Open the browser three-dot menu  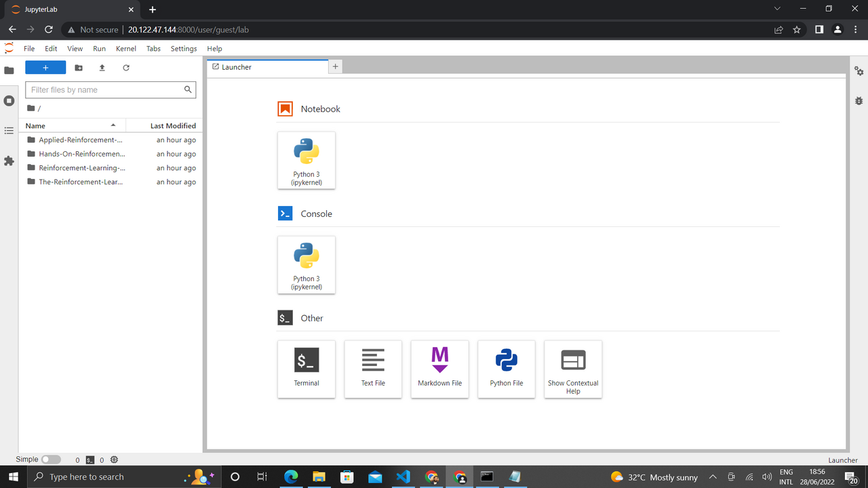pyautogui.click(x=856, y=30)
